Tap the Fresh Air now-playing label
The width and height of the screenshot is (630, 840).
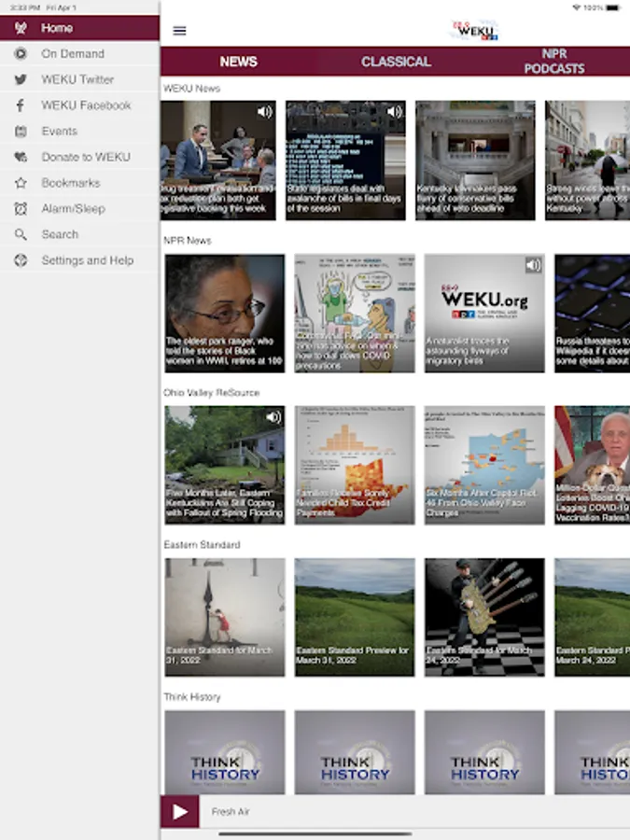point(231,812)
